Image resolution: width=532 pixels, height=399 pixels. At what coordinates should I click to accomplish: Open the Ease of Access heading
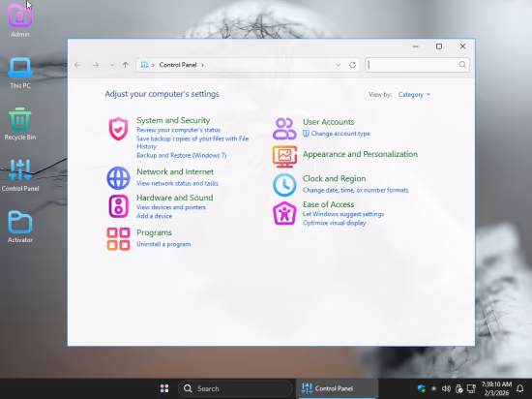[x=329, y=204]
